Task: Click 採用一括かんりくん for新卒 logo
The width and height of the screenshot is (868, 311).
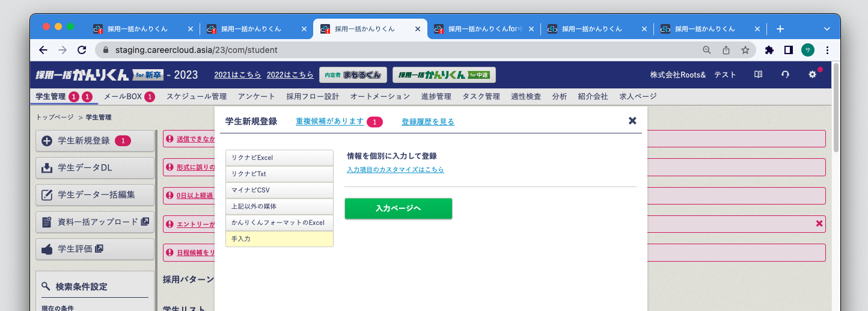Action: point(99,75)
